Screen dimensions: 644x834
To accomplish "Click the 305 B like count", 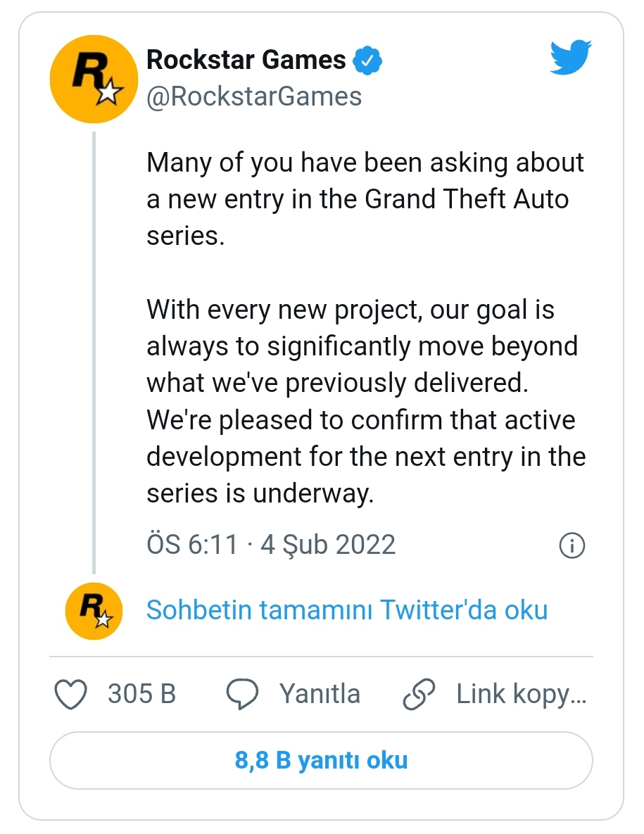I will [141, 694].
